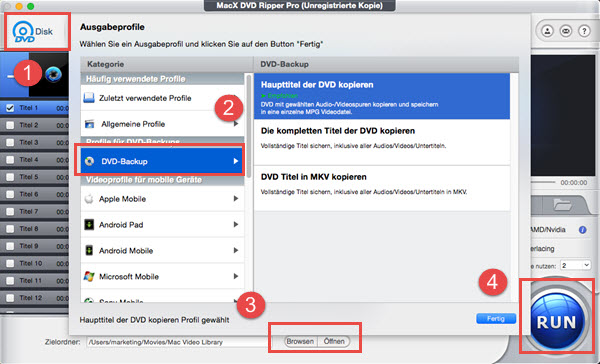
Task: Check the Titel 6 checkbox
Action: pos(10,194)
